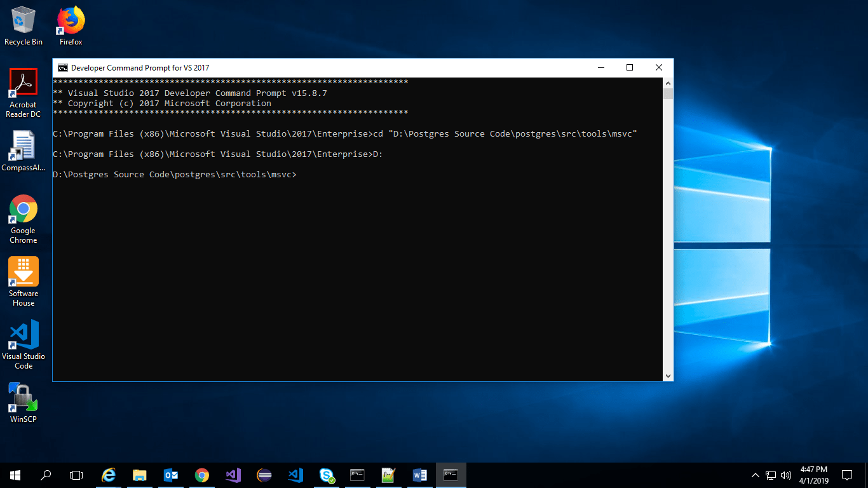The image size is (868, 488).
Task: Select the Developer Command Prompt taskbar entry
Action: pos(451,475)
